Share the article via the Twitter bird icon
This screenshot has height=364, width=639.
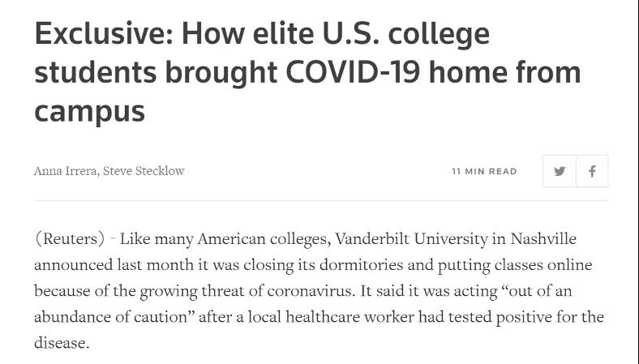pos(560,171)
